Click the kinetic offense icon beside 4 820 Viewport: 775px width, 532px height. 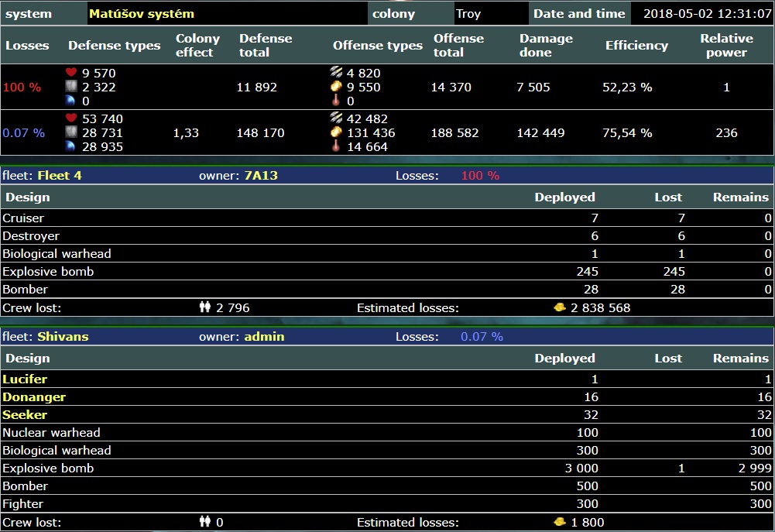point(336,72)
